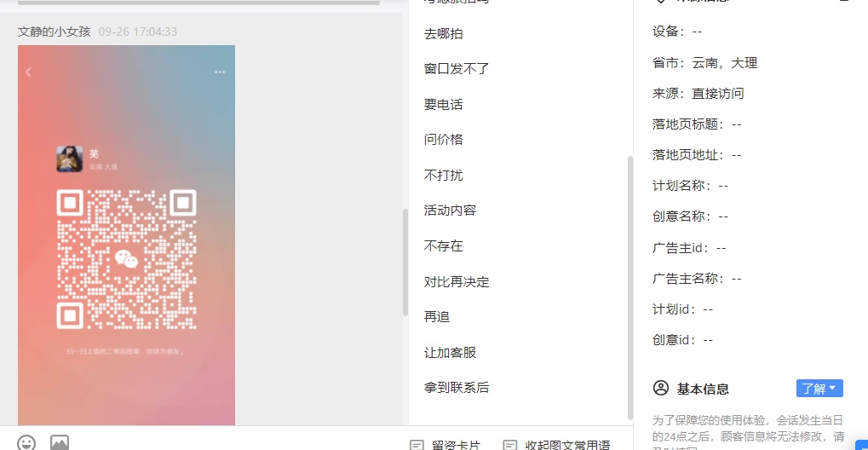Image resolution: width=868 pixels, height=450 pixels.
Task: Click the 留资卡片 button
Action: pyautogui.click(x=445, y=445)
